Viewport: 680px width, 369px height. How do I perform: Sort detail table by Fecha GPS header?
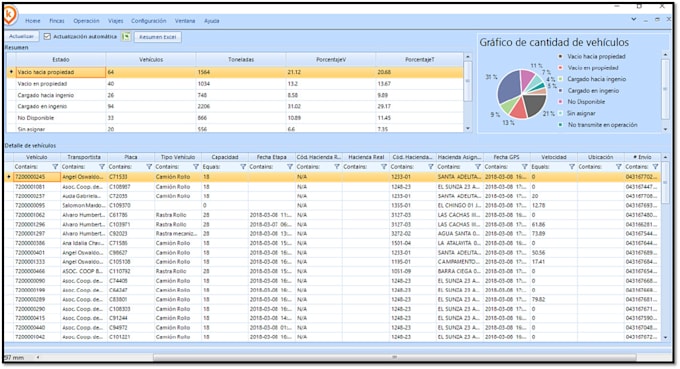[x=507, y=157]
